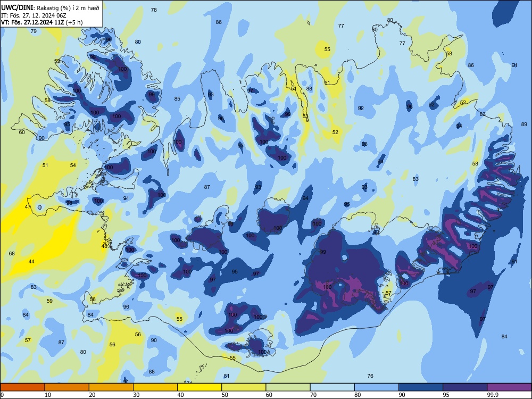532x399 pixels.
Task: Click the map value '85' on the map
Action: 178,99
